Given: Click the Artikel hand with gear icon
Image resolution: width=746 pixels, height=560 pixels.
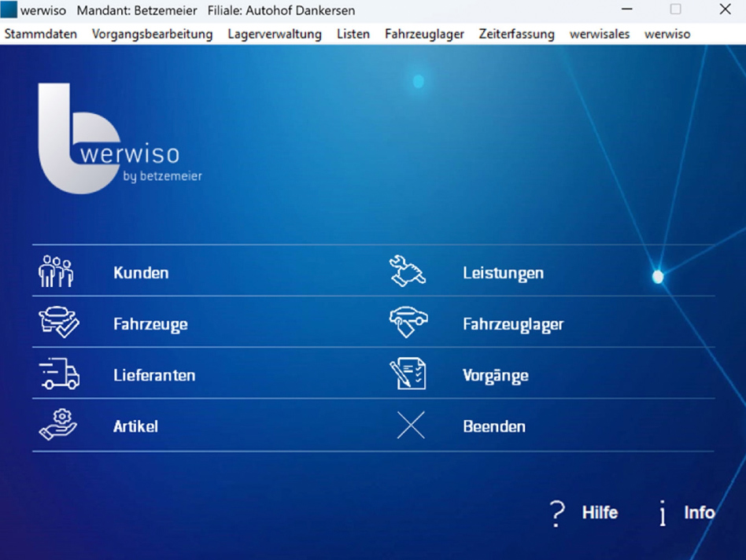Looking at the screenshot, I should (58, 425).
